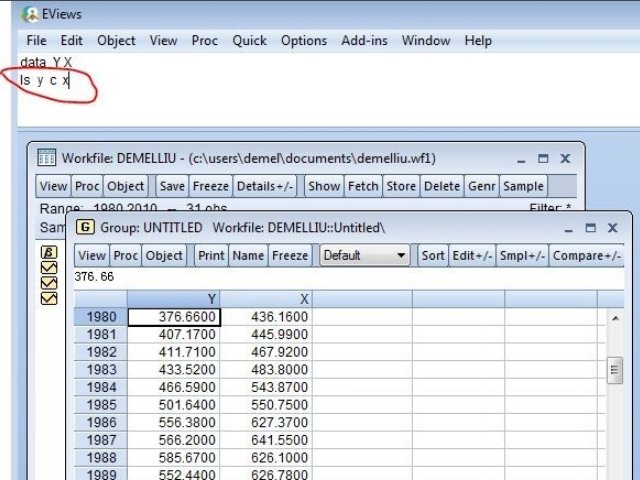Screen dimensions: 640x480
Task: Select the 1985 row header
Action: (x=100, y=404)
